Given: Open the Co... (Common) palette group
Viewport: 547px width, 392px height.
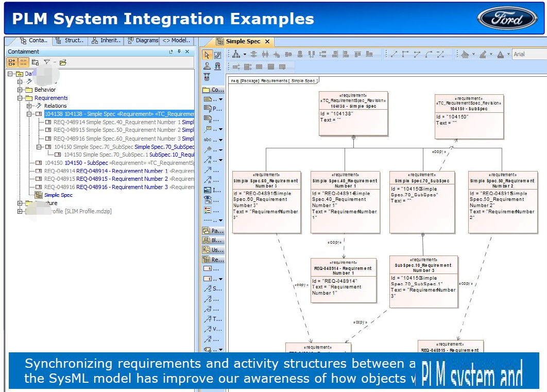Looking at the screenshot, I should (214, 90).
